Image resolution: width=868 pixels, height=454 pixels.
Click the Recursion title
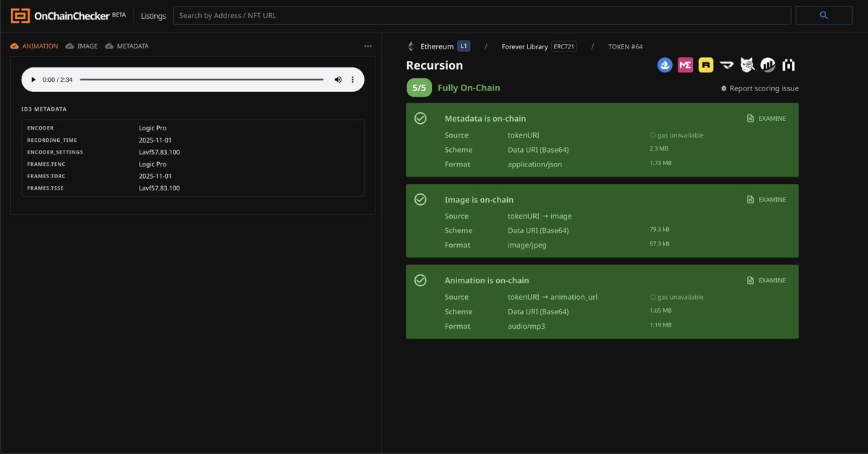coord(435,65)
